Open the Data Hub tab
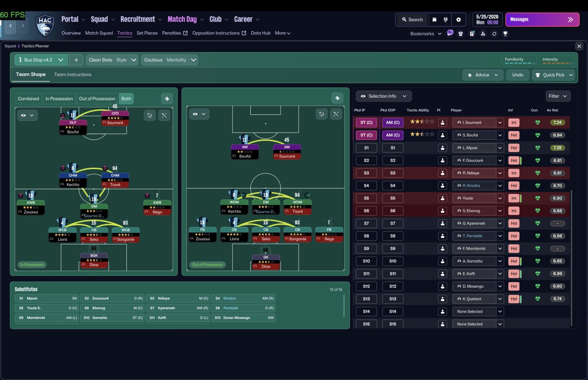The width and height of the screenshot is (588, 380). point(260,33)
